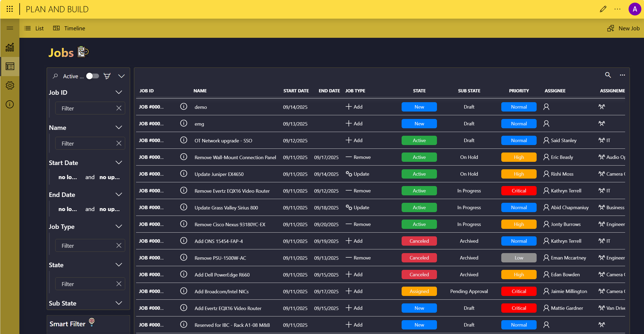Open the profile avatar in the top-right corner
The height and width of the screenshot is (334, 644).
pos(635,9)
